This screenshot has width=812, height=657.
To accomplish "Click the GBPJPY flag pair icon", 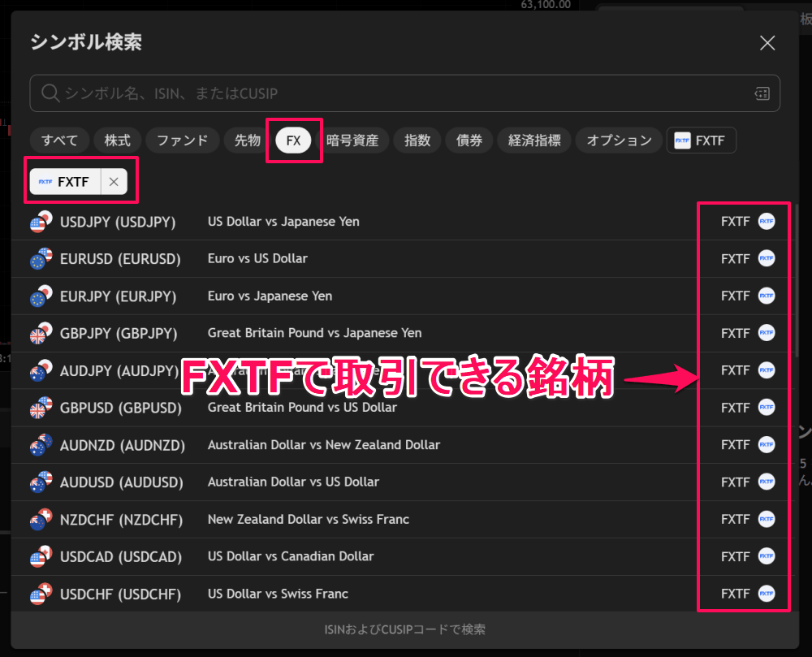I will (x=41, y=334).
